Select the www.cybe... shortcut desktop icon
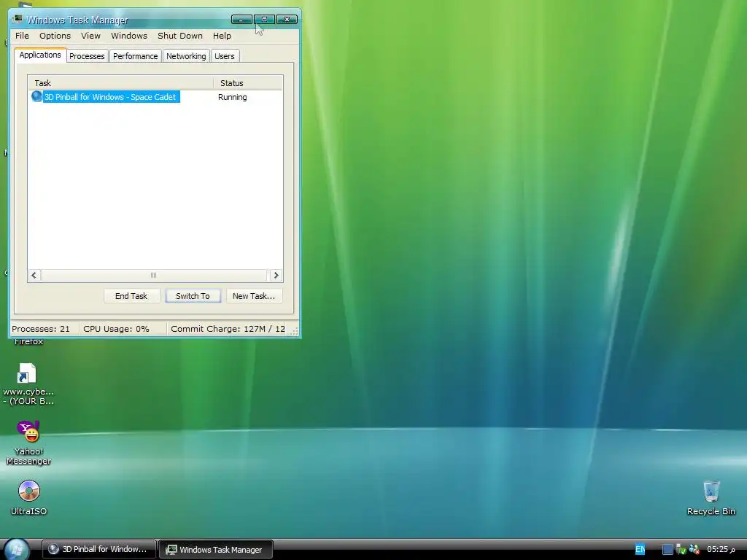Screen dimensions: 747x560 tap(28, 384)
